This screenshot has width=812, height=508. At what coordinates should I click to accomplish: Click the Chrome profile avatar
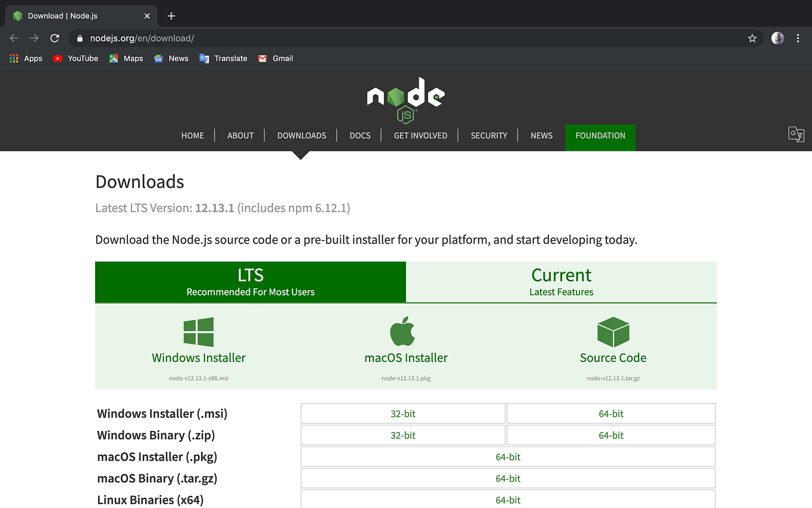(777, 38)
